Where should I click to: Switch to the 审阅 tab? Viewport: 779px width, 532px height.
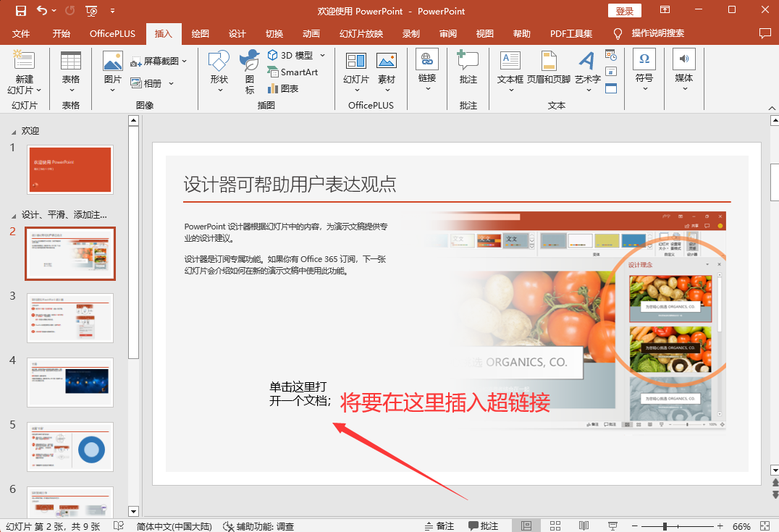pos(447,34)
